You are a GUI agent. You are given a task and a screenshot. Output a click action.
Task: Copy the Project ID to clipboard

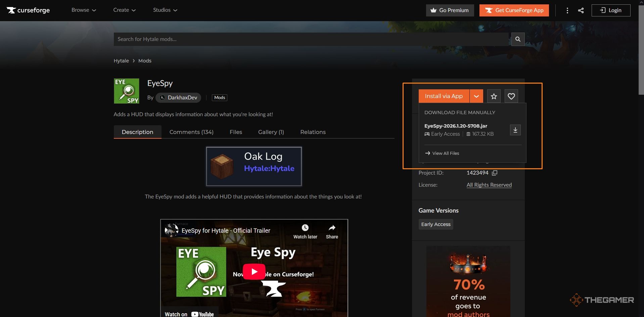[x=494, y=173]
